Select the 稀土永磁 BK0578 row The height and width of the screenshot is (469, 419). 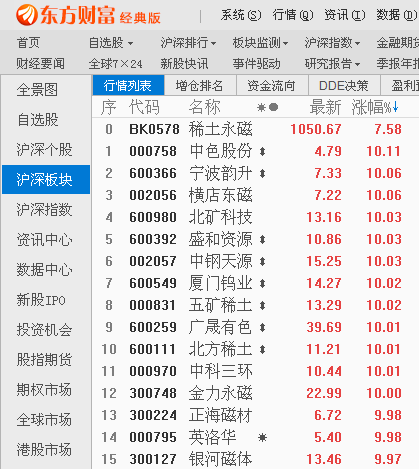coord(255,129)
